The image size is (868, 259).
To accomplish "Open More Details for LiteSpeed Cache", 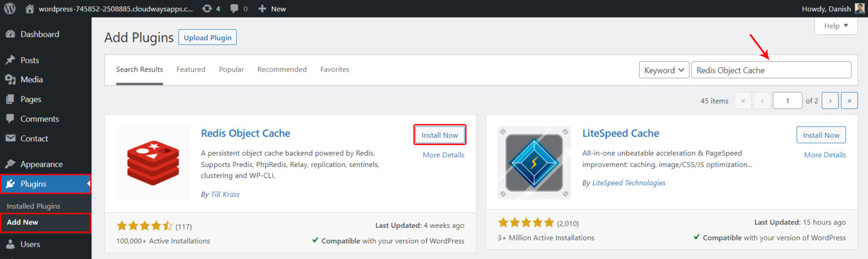I will coord(825,155).
